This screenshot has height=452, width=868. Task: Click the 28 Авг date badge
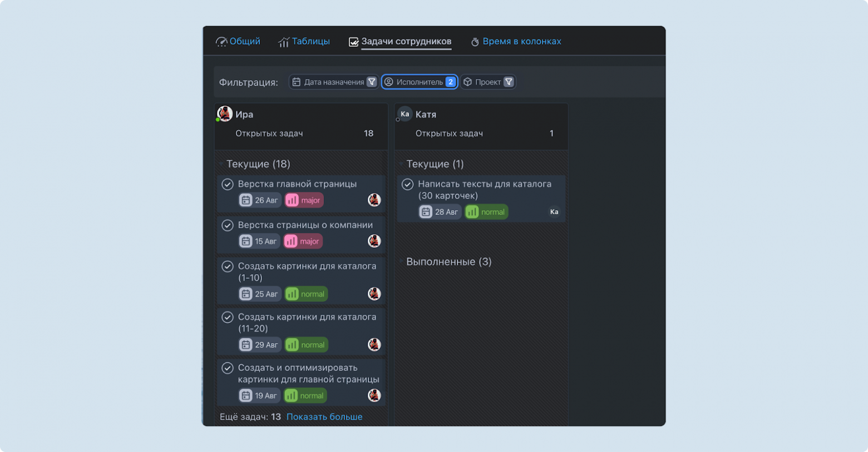pyautogui.click(x=440, y=212)
